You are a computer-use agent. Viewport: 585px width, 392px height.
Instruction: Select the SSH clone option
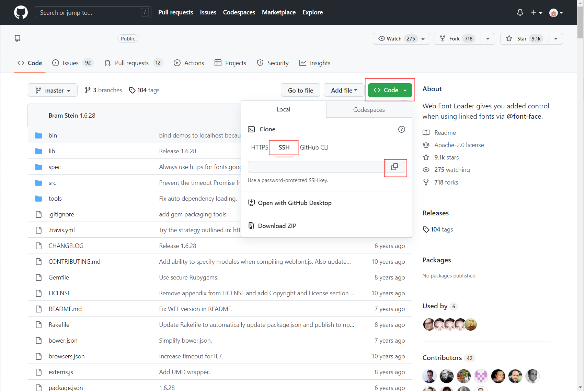(284, 147)
